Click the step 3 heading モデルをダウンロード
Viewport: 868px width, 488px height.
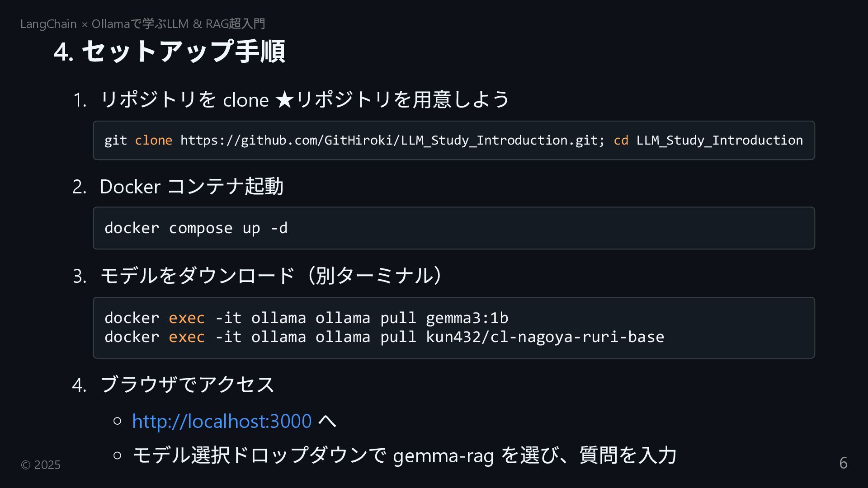pos(198,276)
